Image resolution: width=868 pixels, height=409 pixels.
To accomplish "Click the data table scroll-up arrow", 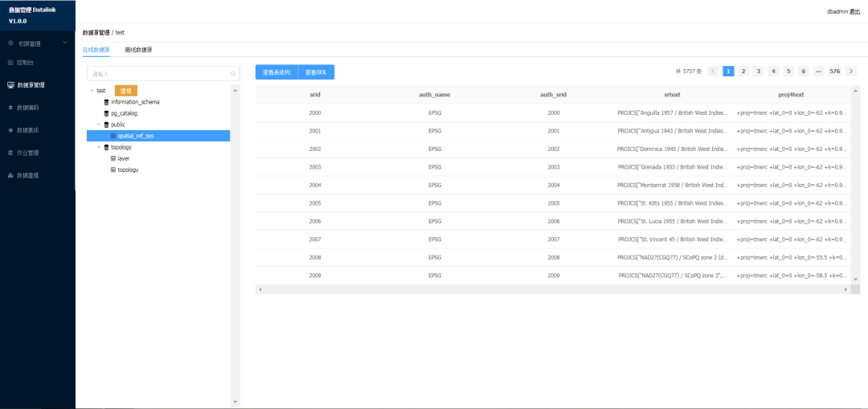I will pyautogui.click(x=856, y=90).
